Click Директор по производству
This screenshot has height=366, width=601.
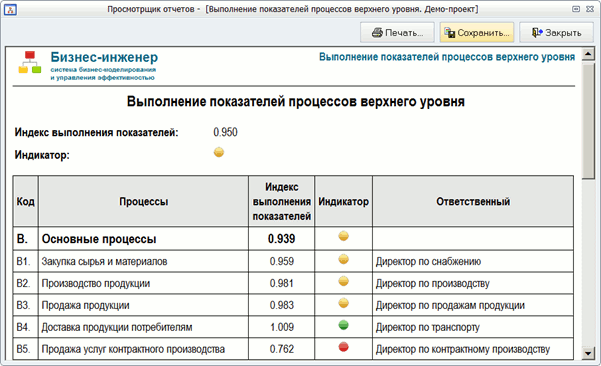pos(432,284)
